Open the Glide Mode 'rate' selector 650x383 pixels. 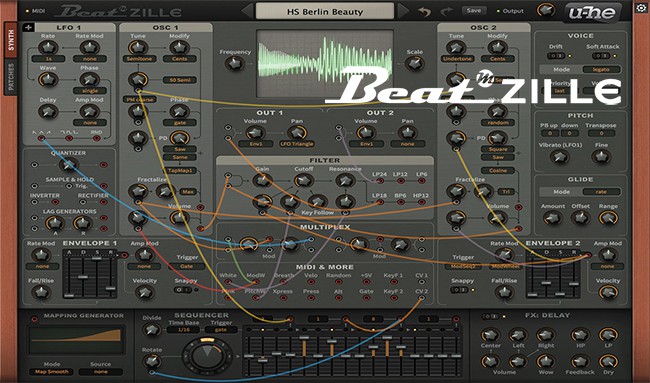pos(601,192)
